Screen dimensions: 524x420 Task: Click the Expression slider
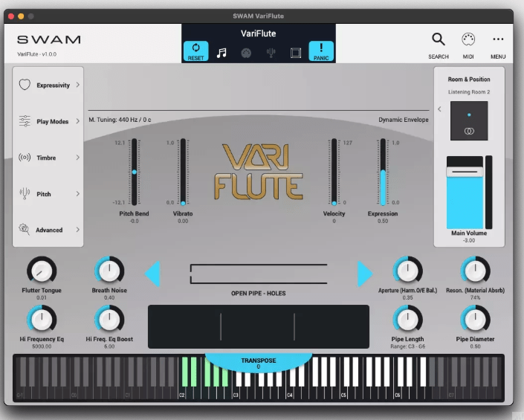pyautogui.click(x=383, y=172)
